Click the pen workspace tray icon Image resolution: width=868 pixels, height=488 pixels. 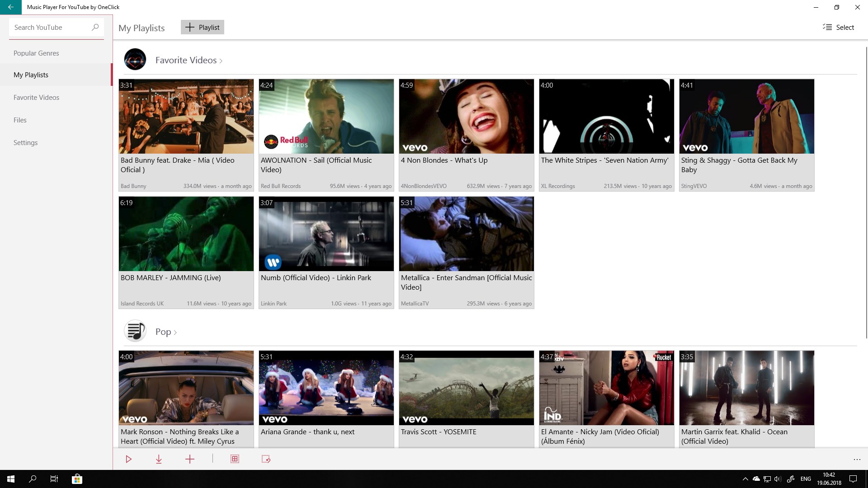tap(791, 479)
